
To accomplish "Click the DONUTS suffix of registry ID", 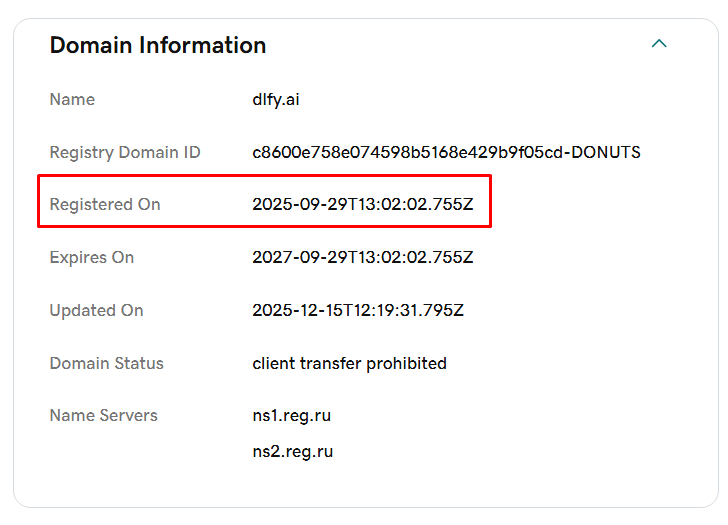I will point(605,152).
